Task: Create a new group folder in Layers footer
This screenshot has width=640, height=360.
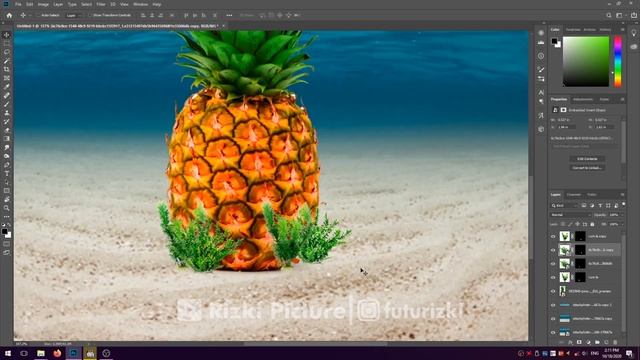Action: 597,342
